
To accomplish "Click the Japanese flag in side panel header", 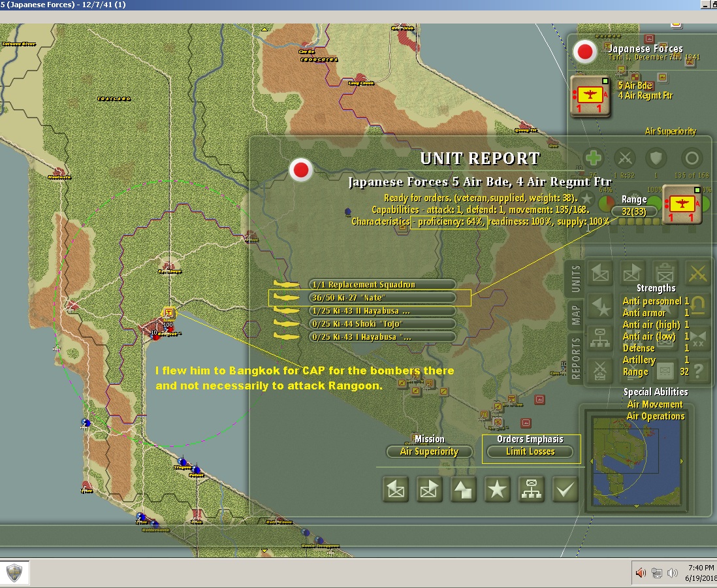I will tap(585, 52).
